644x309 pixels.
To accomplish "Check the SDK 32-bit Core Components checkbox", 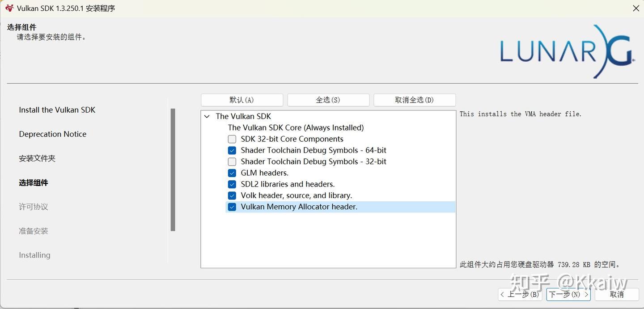I will (x=232, y=139).
